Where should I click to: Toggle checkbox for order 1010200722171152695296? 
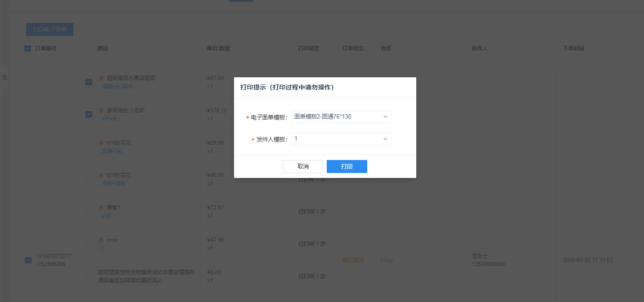(27, 260)
